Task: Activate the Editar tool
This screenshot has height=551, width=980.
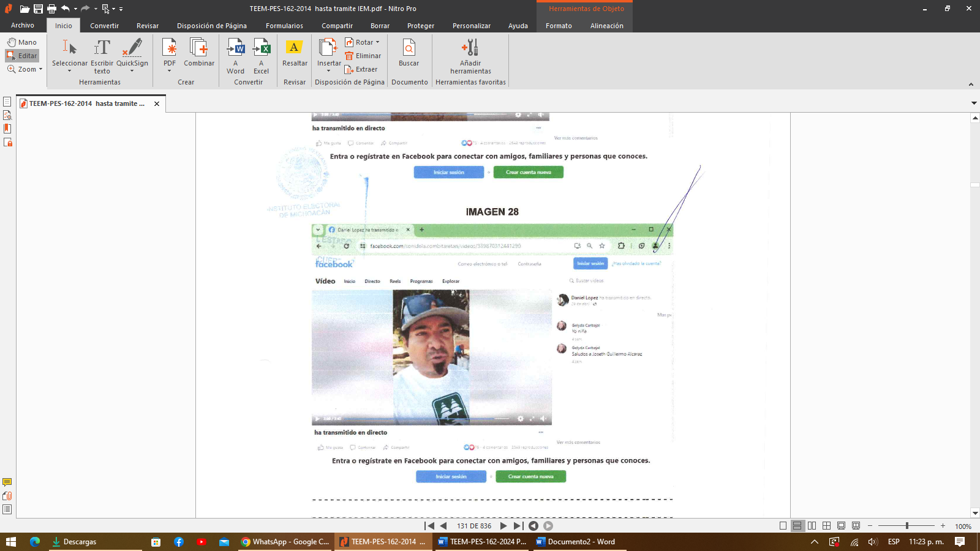Action: pos(22,56)
